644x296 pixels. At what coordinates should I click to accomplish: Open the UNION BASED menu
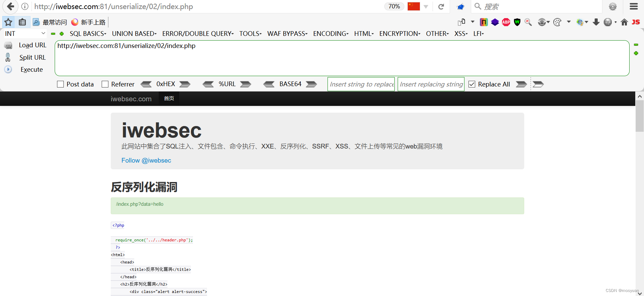tap(134, 34)
